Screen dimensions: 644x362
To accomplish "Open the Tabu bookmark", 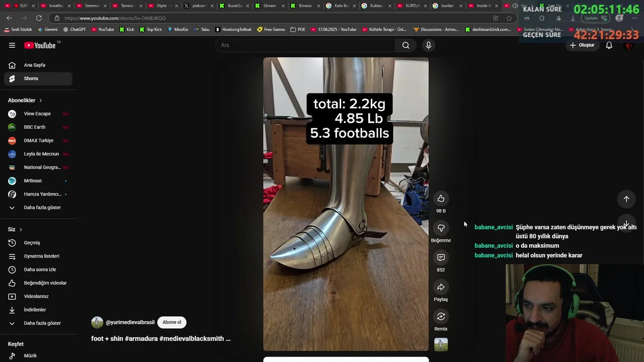I will pyautogui.click(x=201, y=30).
